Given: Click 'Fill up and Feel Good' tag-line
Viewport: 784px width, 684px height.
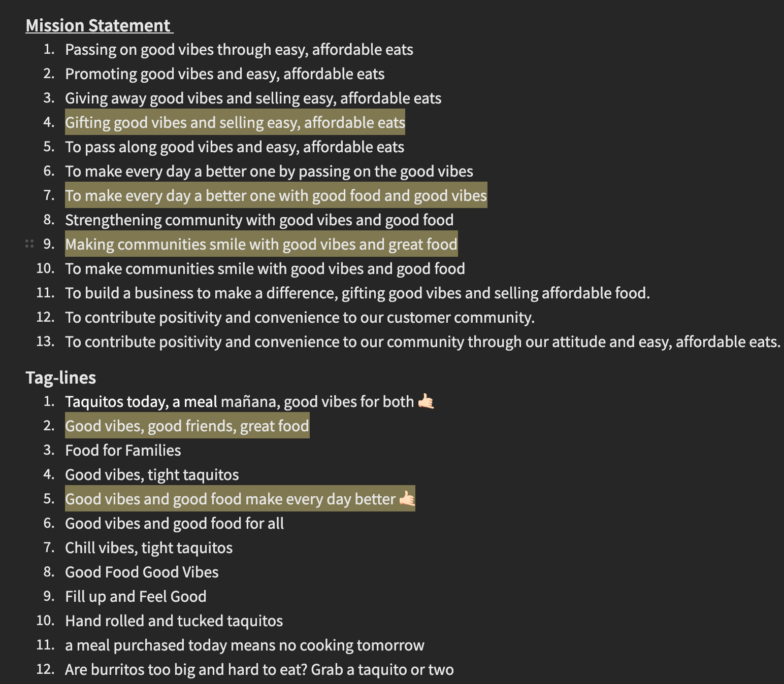Looking at the screenshot, I should pos(136,597).
